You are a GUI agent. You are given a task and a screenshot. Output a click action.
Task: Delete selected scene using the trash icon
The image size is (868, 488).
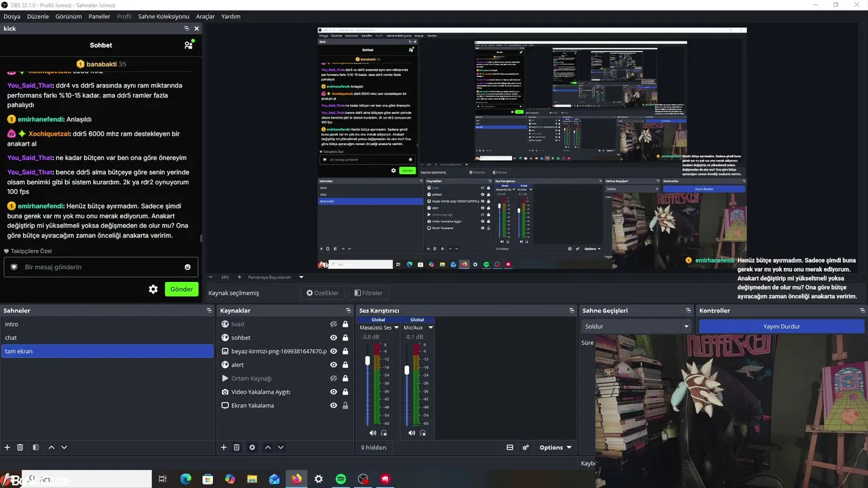[x=20, y=447]
